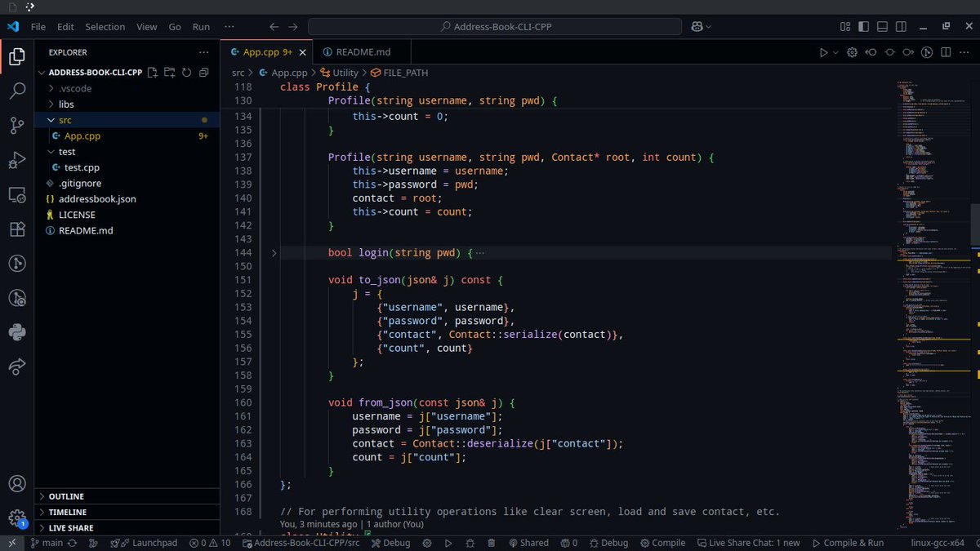Open the Edit menu
Image resolution: width=980 pixels, height=551 pixels.
click(x=65, y=26)
